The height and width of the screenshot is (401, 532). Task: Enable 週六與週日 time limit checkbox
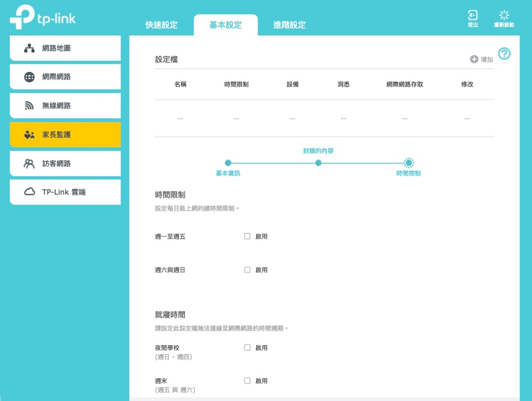pyautogui.click(x=247, y=270)
